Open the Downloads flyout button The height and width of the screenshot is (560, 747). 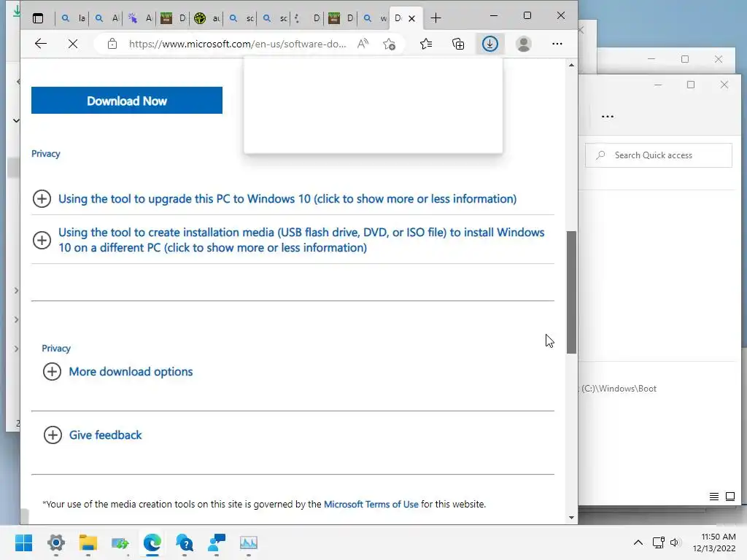click(489, 44)
